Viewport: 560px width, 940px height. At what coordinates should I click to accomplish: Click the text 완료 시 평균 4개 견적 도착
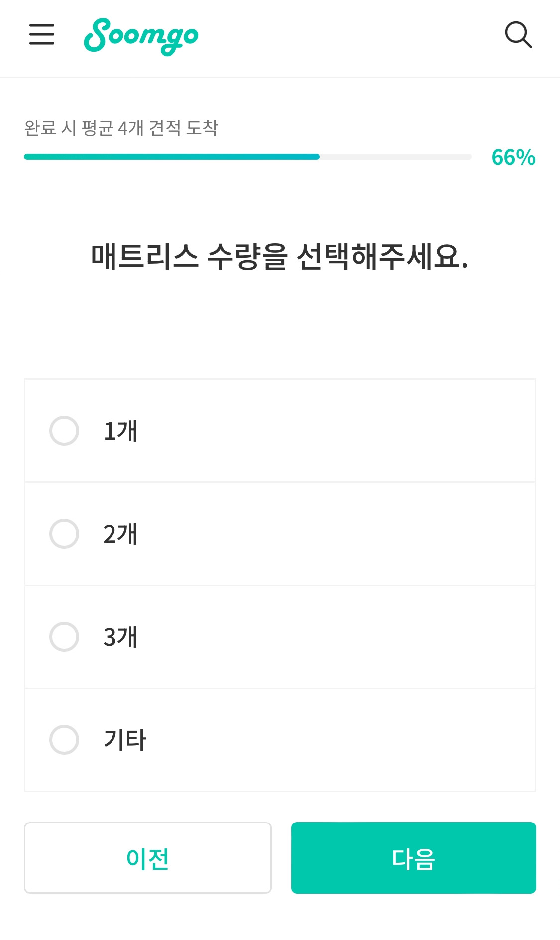(121, 128)
